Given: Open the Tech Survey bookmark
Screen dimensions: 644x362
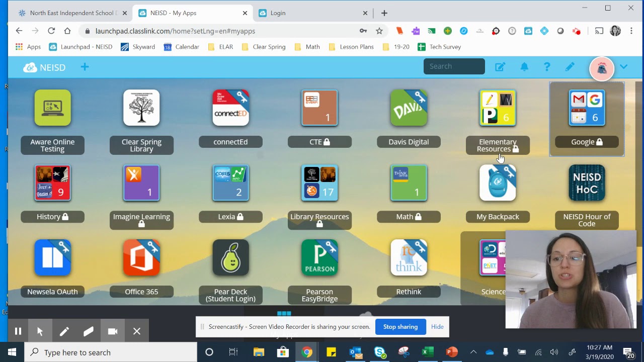Looking at the screenshot, I should pos(439,47).
